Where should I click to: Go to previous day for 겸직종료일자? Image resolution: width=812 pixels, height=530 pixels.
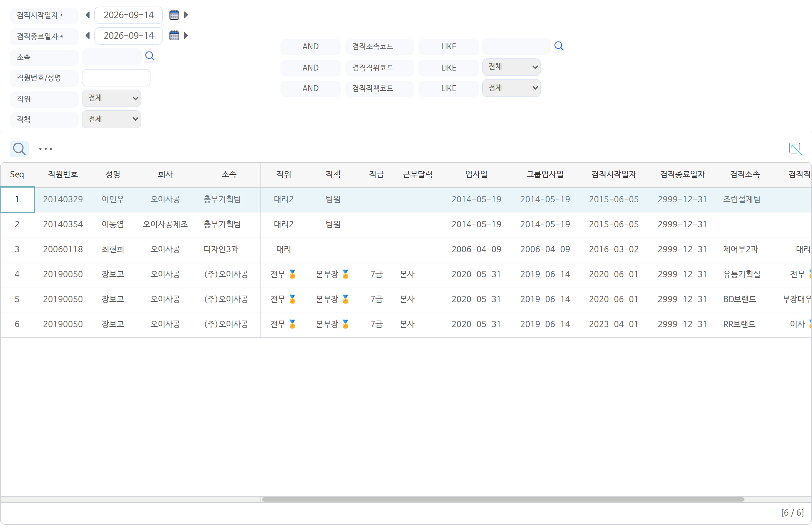[88, 35]
